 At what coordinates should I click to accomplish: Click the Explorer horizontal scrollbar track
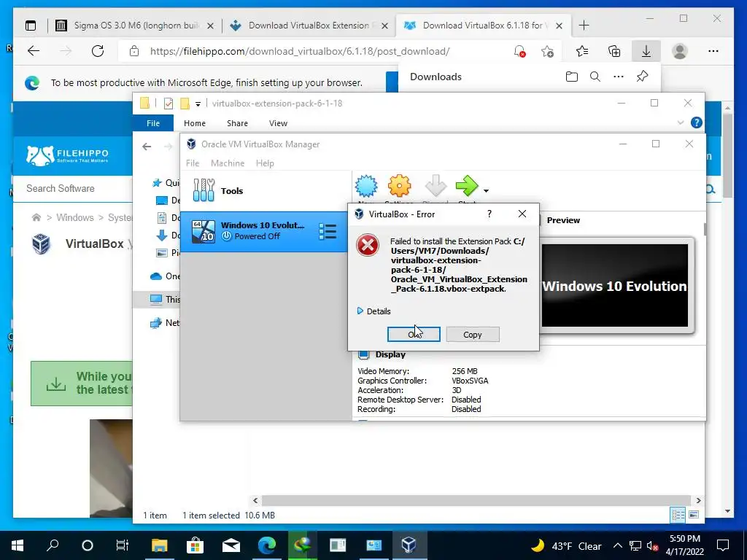(x=476, y=500)
